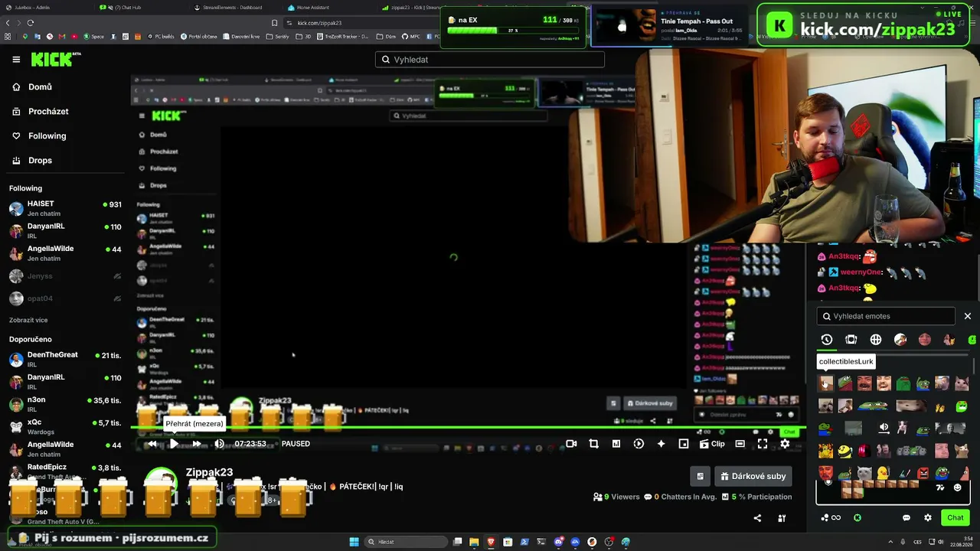Open the Dům bookmarks folder

pyautogui.click(x=387, y=37)
